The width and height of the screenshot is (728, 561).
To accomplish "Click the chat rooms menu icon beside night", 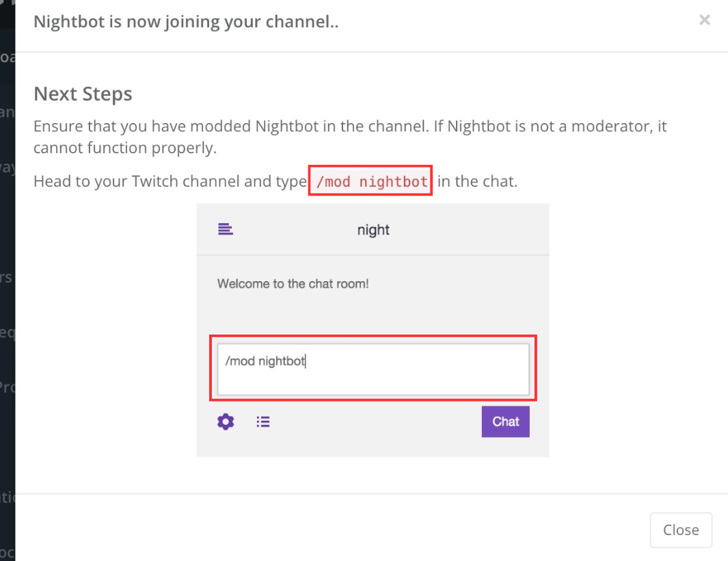I will tap(226, 229).
